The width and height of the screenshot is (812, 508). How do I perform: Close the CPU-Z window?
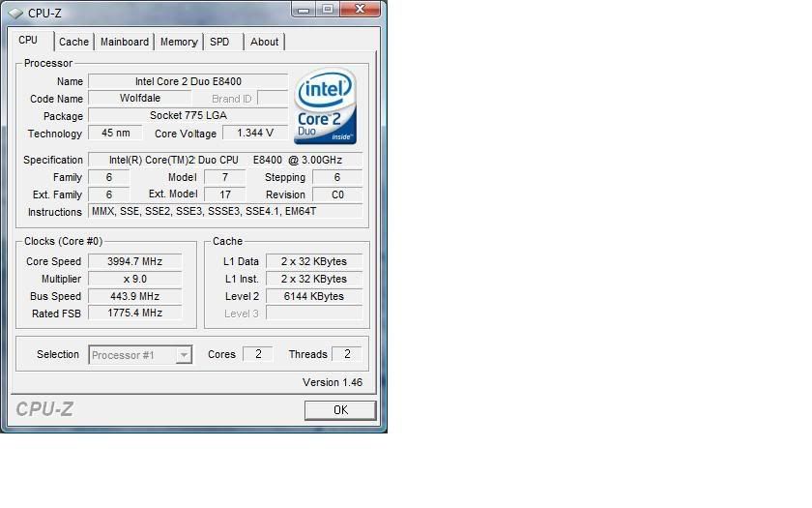360,10
